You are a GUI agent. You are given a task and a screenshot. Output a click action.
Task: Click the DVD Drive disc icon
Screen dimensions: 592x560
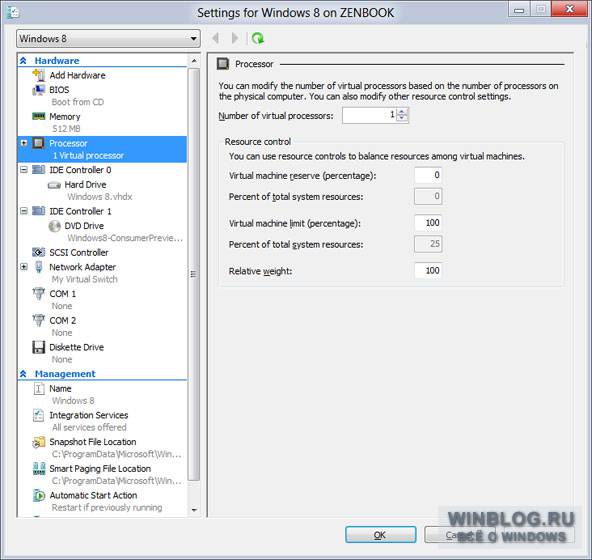(54, 226)
